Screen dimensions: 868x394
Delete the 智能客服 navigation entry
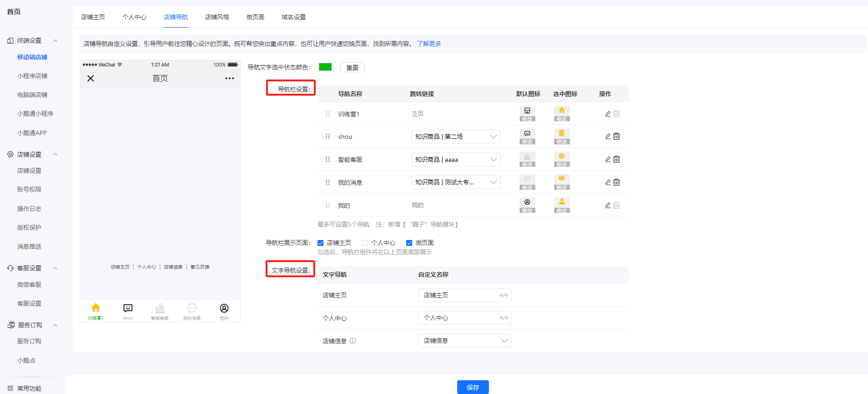pos(617,160)
